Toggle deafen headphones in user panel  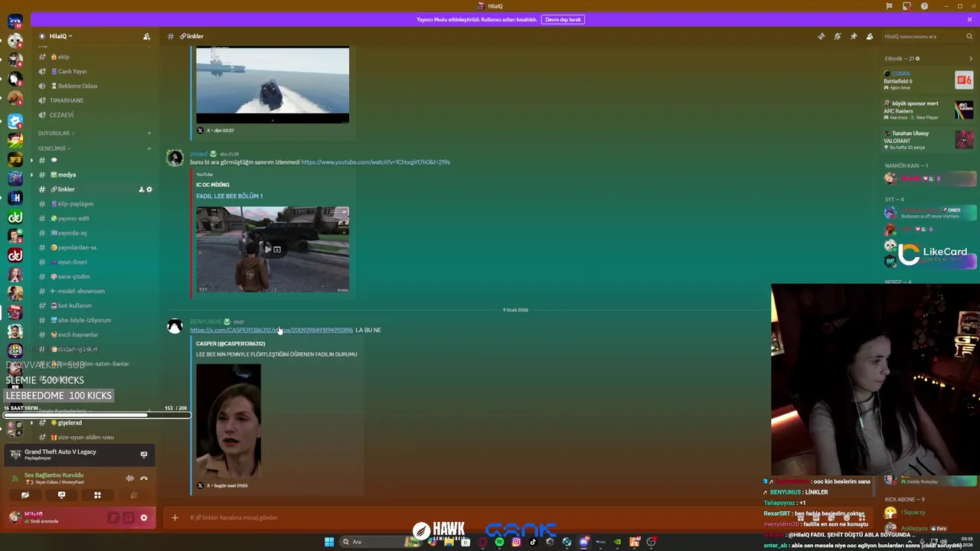click(128, 518)
